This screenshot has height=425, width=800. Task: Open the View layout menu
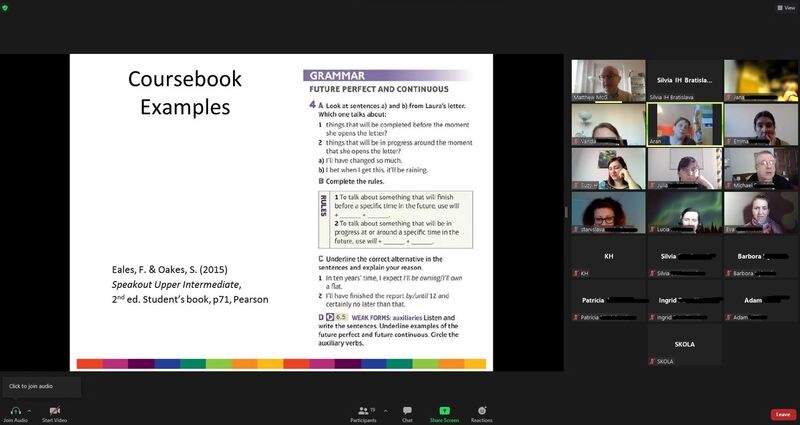(786, 8)
